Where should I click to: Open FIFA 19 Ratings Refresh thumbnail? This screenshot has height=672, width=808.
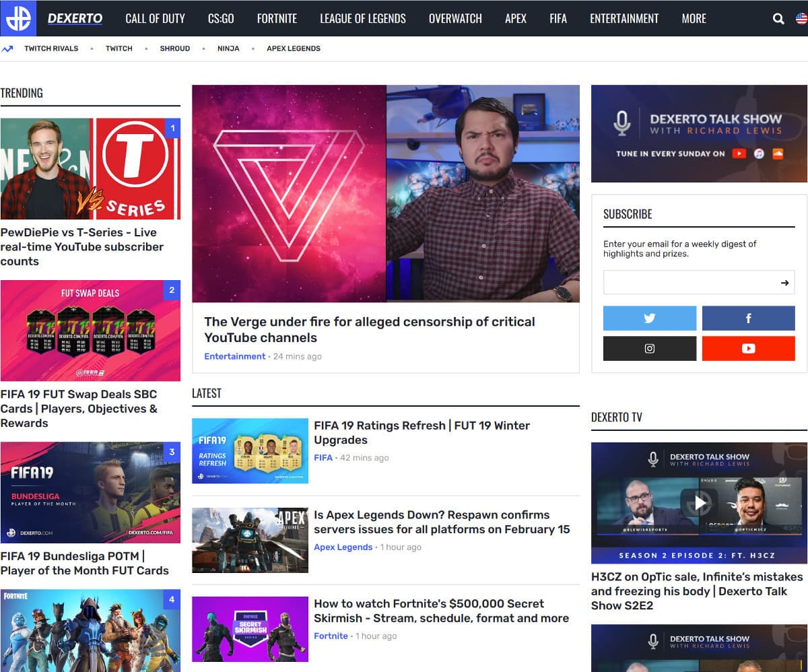250,451
